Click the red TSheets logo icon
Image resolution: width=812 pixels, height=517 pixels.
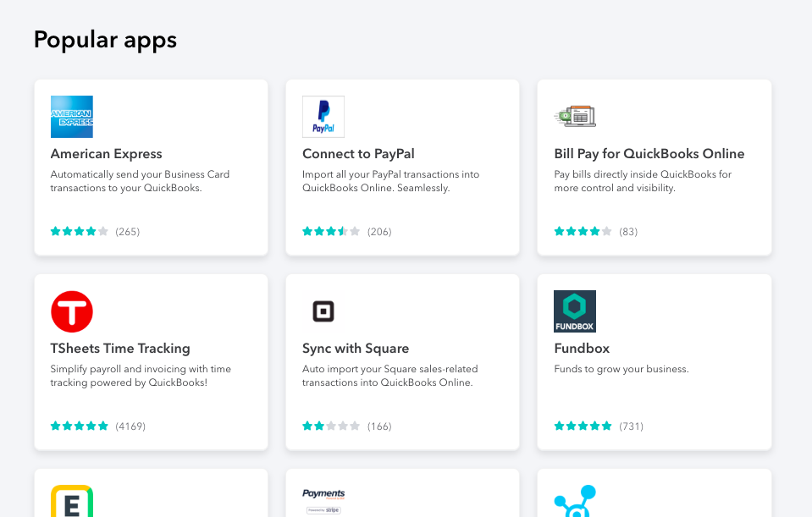pos(72,311)
